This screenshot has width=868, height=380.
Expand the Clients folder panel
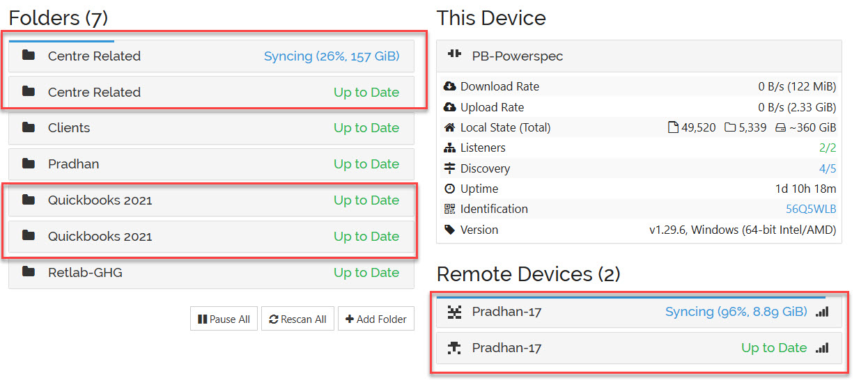[x=211, y=128]
